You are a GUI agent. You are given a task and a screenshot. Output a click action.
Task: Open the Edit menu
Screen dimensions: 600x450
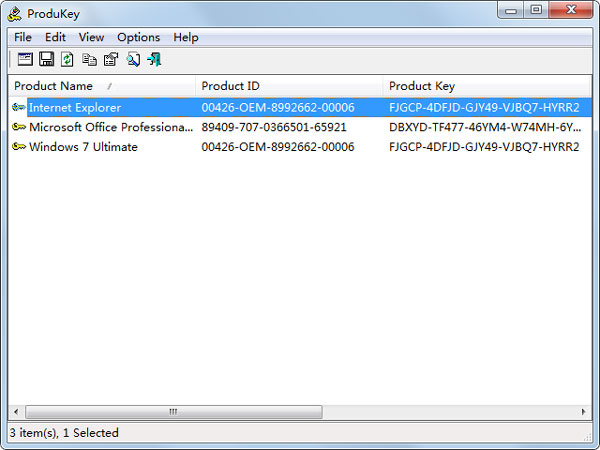pos(55,37)
